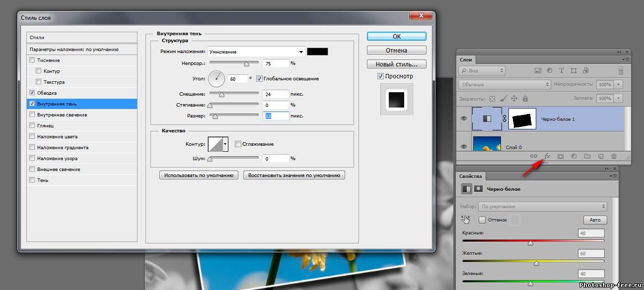The height and width of the screenshot is (290, 644).
Task: Create a new group with folder icon
Action: tap(587, 156)
